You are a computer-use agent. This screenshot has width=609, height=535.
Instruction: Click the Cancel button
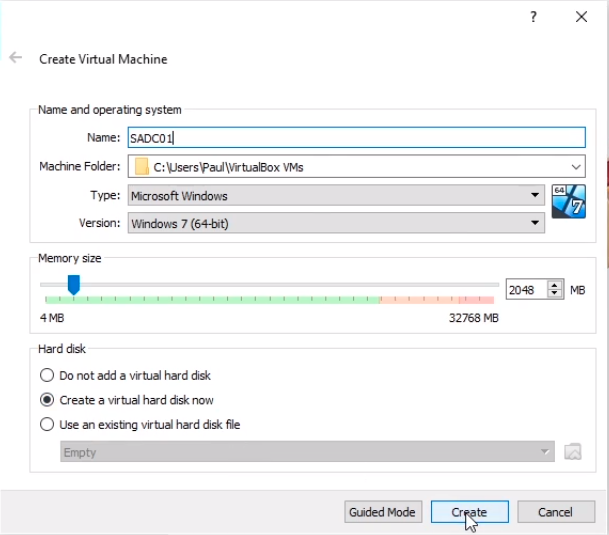click(x=556, y=512)
